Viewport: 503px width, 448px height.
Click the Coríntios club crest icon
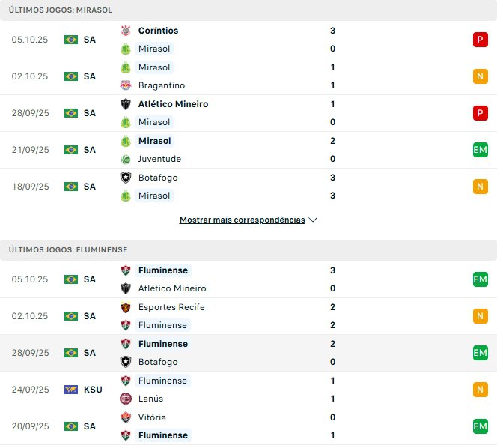[125, 31]
